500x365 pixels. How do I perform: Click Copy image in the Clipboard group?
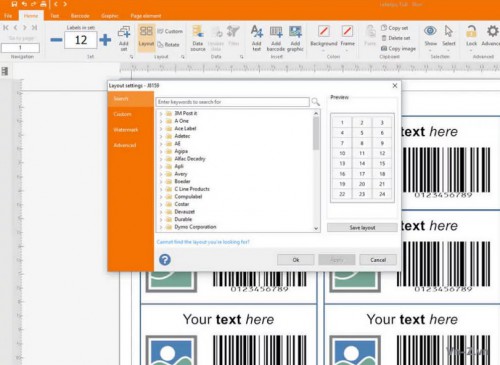point(398,49)
